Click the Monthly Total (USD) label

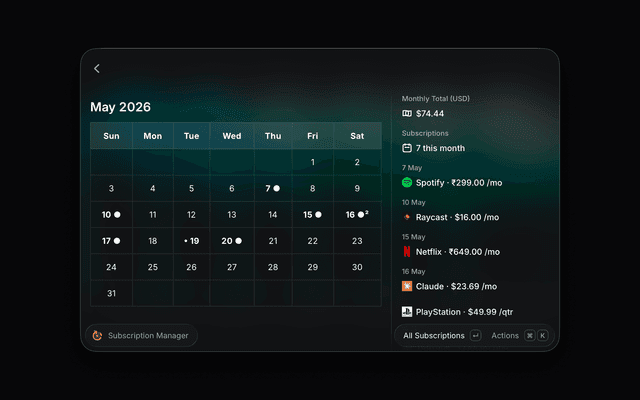[436, 98]
